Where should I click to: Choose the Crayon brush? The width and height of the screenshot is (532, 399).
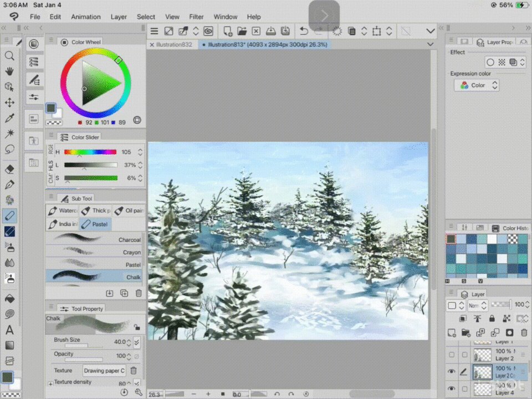pos(94,252)
